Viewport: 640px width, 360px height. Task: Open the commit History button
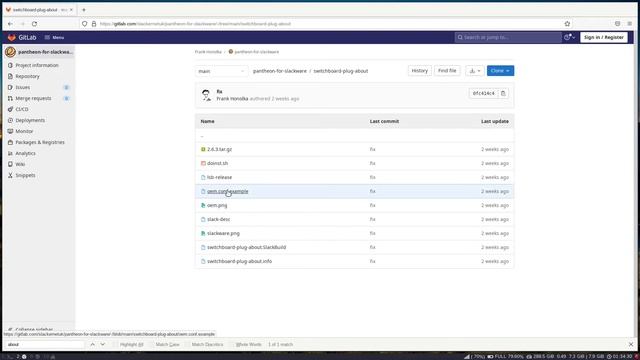[419, 71]
